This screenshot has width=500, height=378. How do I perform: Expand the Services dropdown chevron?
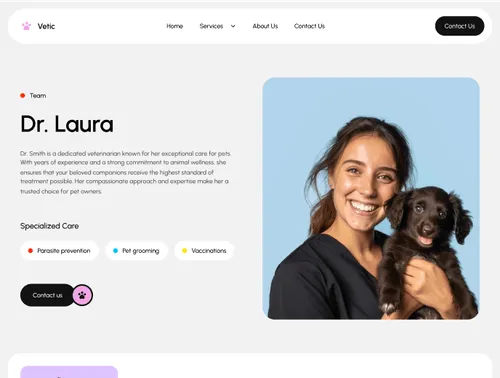(x=233, y=26)
